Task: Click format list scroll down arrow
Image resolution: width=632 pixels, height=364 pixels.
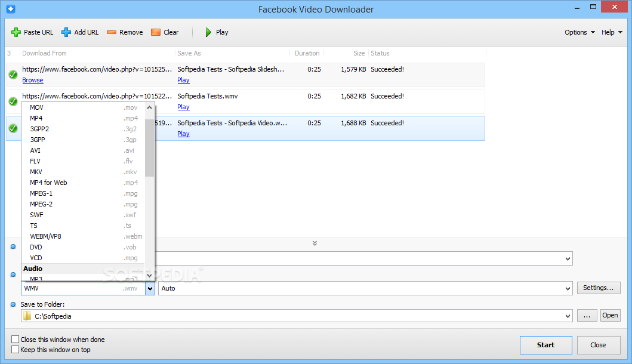Action: 150,276
